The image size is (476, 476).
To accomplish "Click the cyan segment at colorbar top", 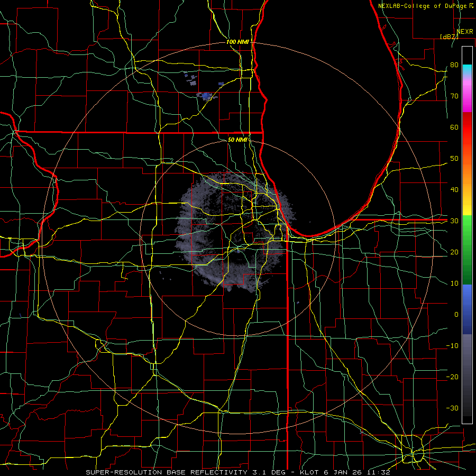I will (467, 69).
